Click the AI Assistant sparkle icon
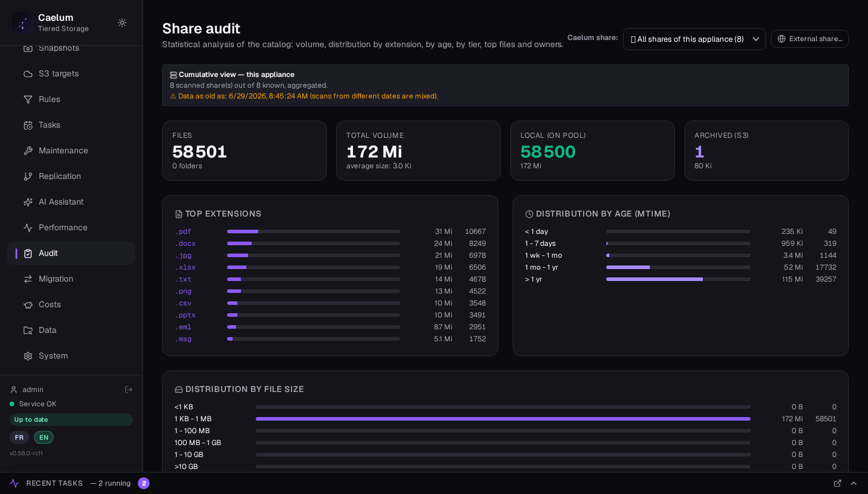Screen dimensions: 868x494 28,202
